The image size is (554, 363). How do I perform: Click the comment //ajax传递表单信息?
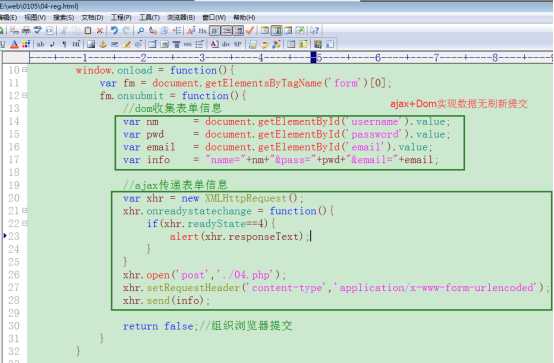(x=175, y=185)
